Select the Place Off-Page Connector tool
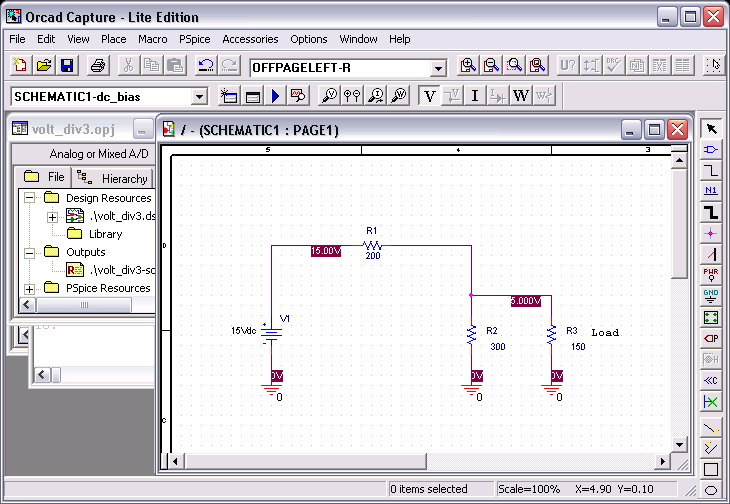This screenshot has height=504, width=730. pos(711,380)
